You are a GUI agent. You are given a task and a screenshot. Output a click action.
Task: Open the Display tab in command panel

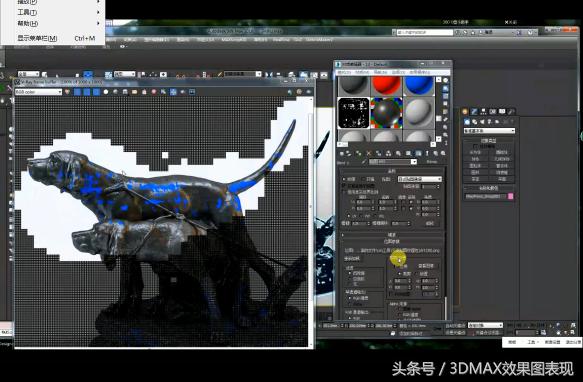502,111
